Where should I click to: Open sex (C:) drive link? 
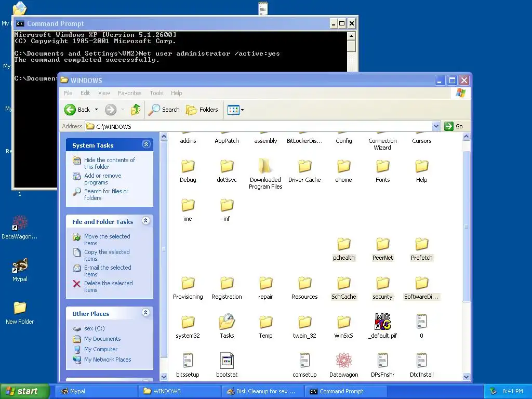(x=95, y=328)
